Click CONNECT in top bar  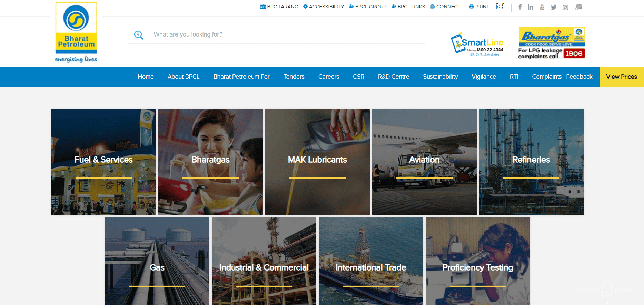click(445, 7)
